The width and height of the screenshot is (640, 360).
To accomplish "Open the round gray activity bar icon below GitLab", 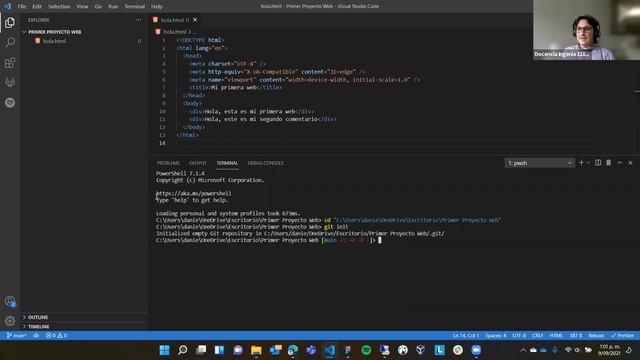I will [10, 102].
